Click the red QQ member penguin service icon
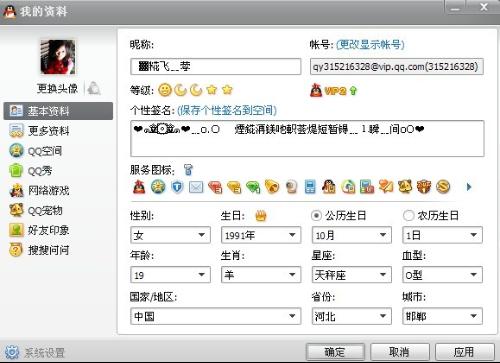 (139, 187)
